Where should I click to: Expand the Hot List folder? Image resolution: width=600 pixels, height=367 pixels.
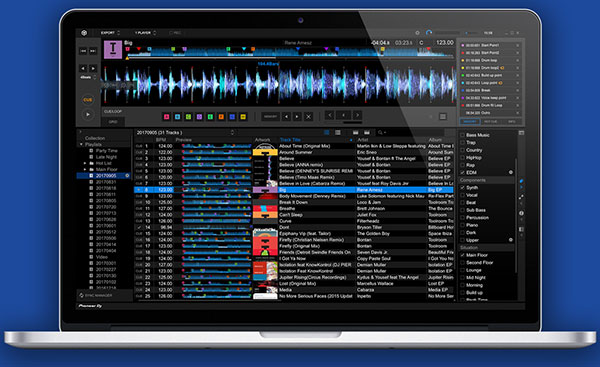(85, 163)
